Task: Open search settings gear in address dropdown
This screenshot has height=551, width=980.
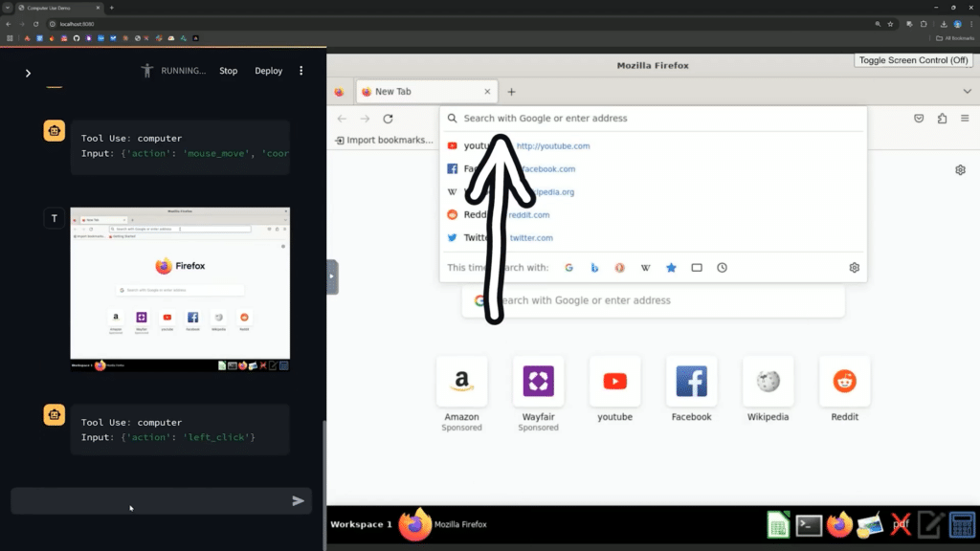Action: pyautogui.click(x=855, y=268)
